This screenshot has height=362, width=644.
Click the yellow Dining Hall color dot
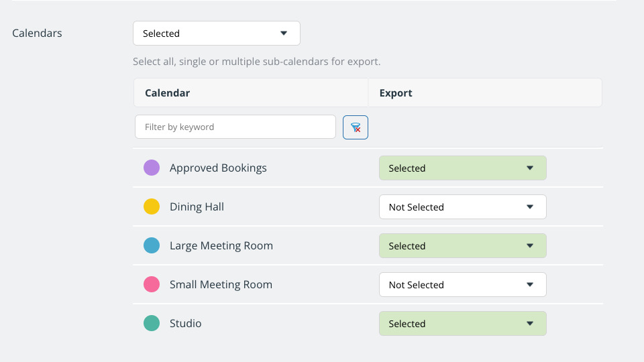tap(152, 206)
